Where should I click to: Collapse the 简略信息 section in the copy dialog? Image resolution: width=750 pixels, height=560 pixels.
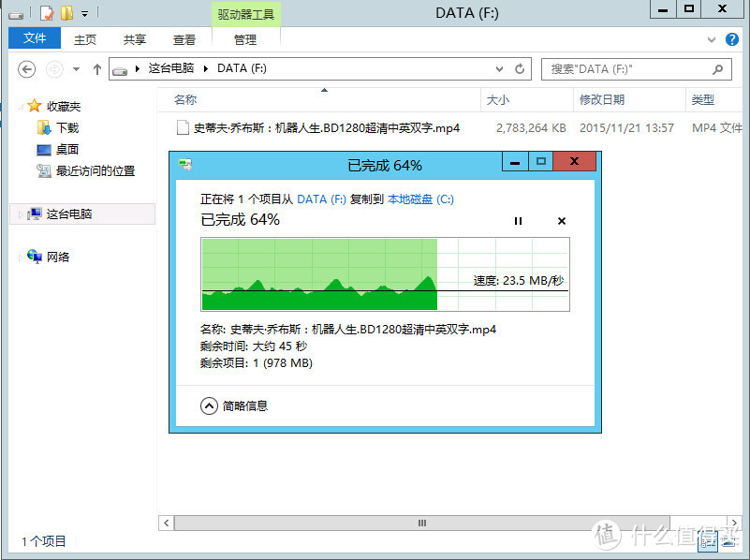coord(209,405)
